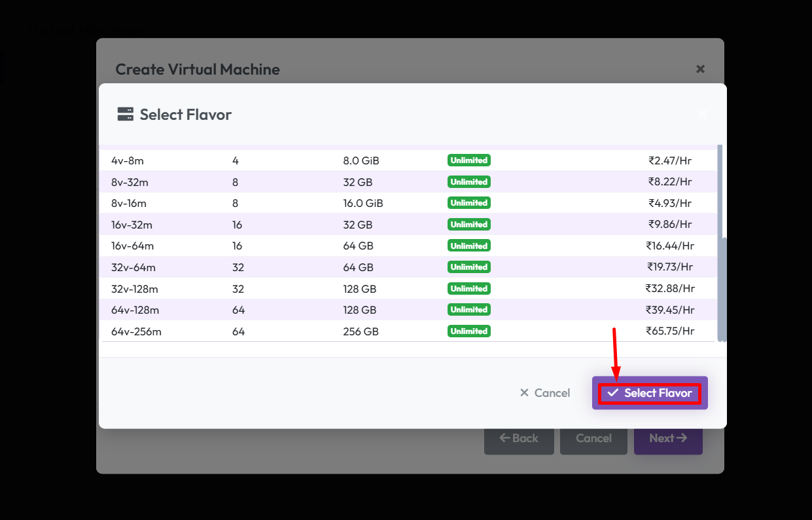The height and width of the screenshot is (520, 812).
Task: Click Unlimited badge in the 4v-8m row
Action: tap(468, 160)
